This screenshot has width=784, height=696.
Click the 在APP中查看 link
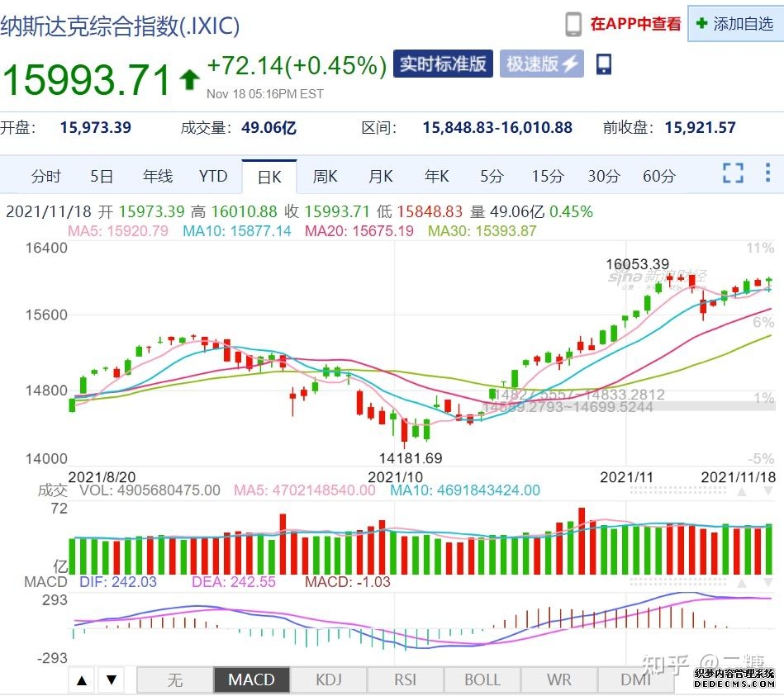pos(635,24)
